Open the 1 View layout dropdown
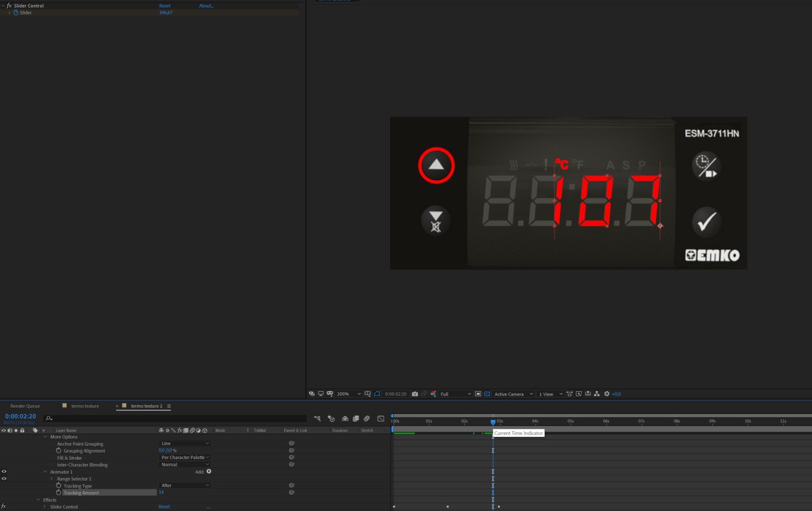The height and width of the screenshot is (511, 812). (549, 394)
